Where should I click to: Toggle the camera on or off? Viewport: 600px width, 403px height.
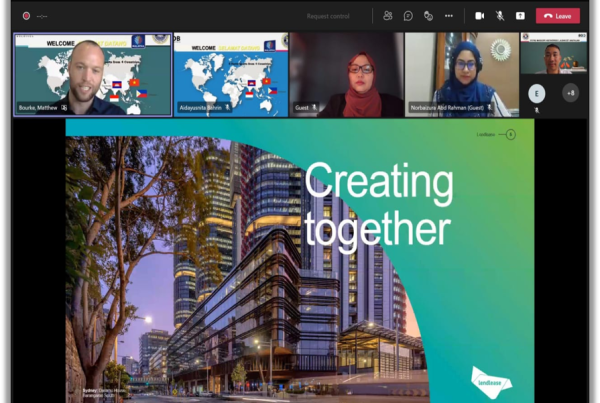pos(479,16)
